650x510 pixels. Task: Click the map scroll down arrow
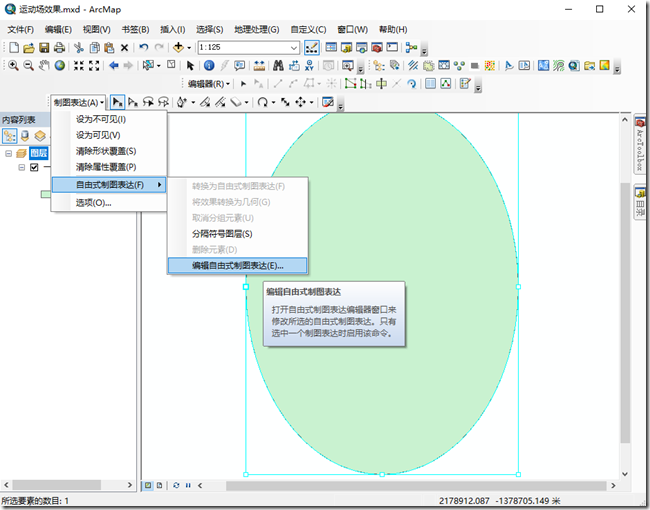pyautogui.click(x=625, y=474)
